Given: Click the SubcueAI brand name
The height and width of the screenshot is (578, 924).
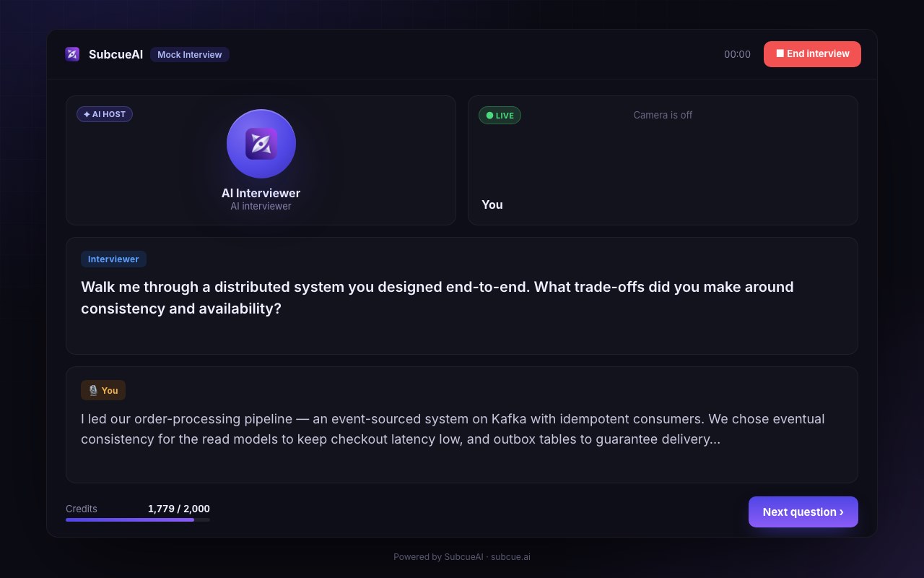Looking at the screenshot, I should tap(115, 54).
